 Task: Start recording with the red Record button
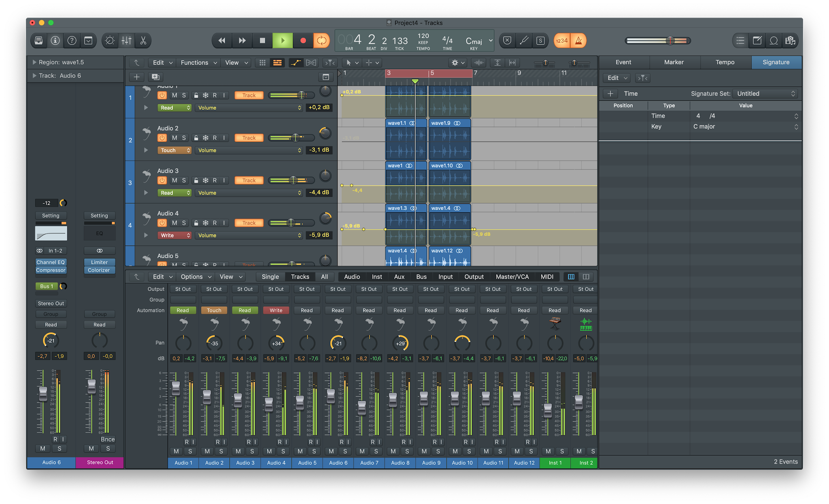pyautogui.click(x=303, y=40)
